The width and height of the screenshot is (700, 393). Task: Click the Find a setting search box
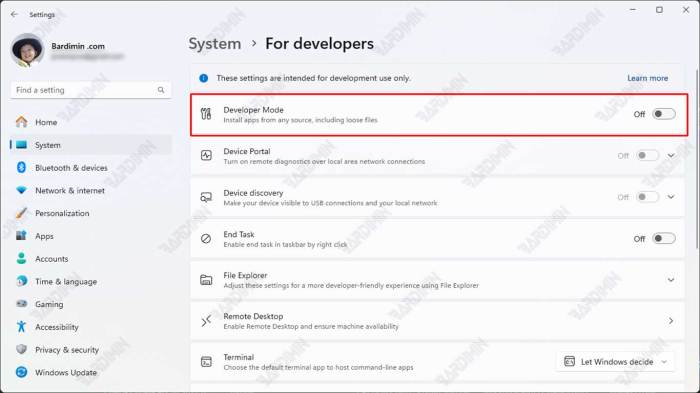point(91,90)
